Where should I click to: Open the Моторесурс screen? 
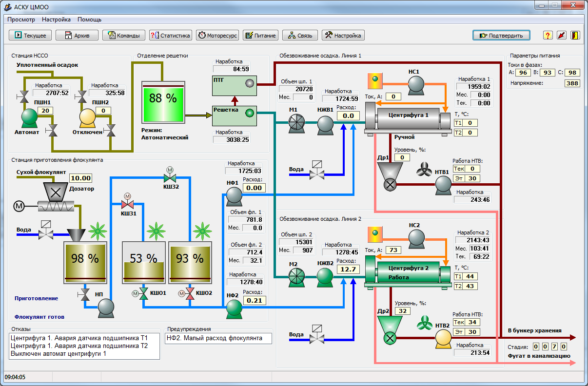point(217,35)
